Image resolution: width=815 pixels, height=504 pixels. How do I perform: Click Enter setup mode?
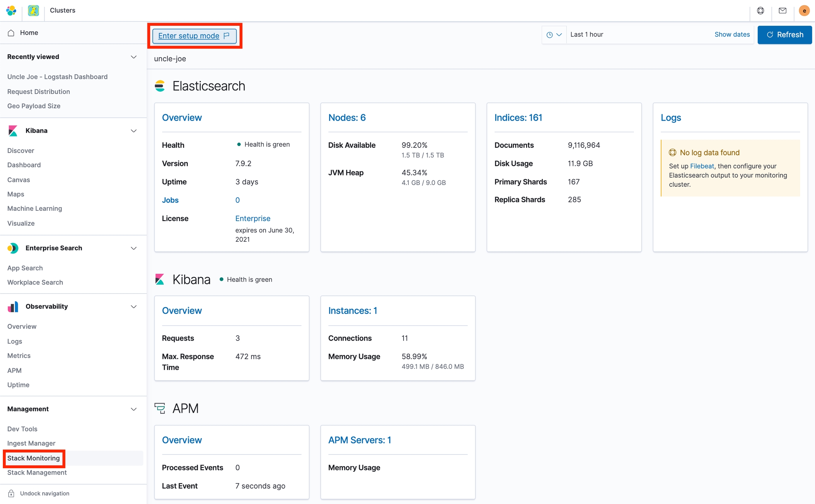[x=194, y=36]
